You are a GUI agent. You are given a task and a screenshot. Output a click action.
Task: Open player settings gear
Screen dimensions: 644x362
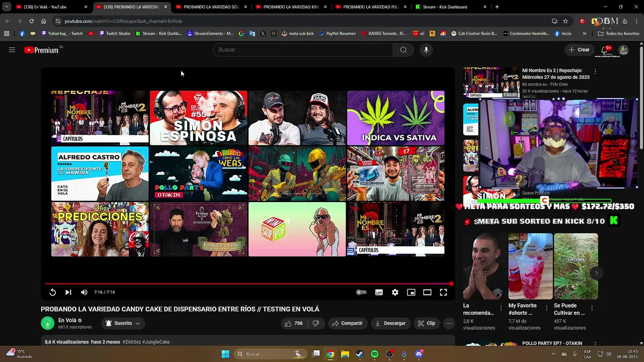click(x=395, y=292)
